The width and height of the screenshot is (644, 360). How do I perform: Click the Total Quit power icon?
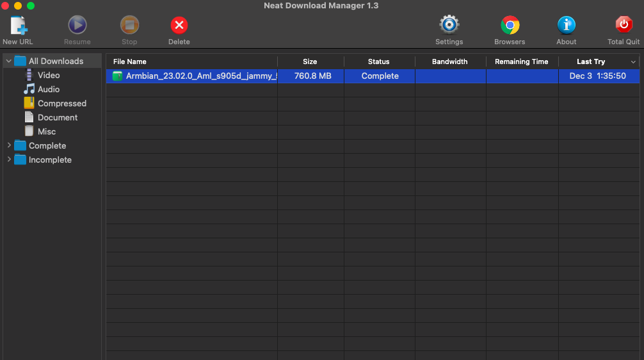pos(624,24)
